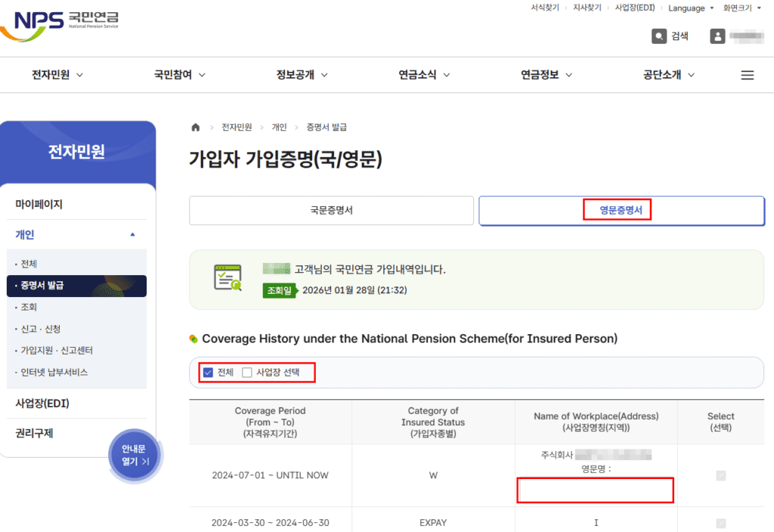Open the 검색 search tool
Viewport: 774px width, 532px height.
tap(670, 36)
